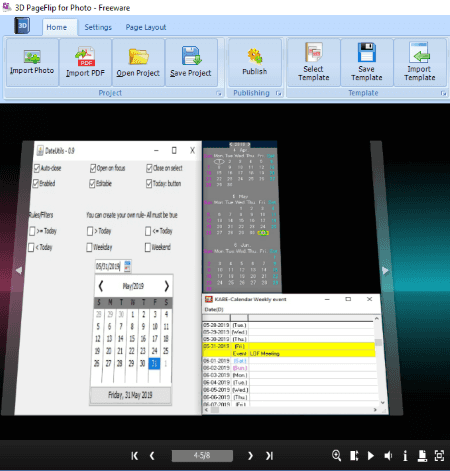Check the Weekday rule checkbox
This screenshot has width=450, height=471.
pos(89,247)
